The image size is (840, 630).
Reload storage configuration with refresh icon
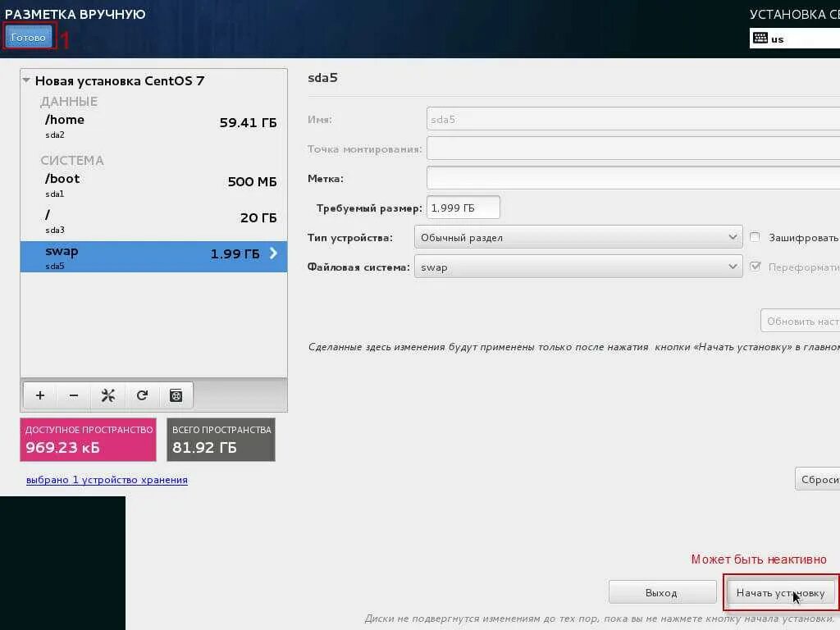click(x=142, y=395)
